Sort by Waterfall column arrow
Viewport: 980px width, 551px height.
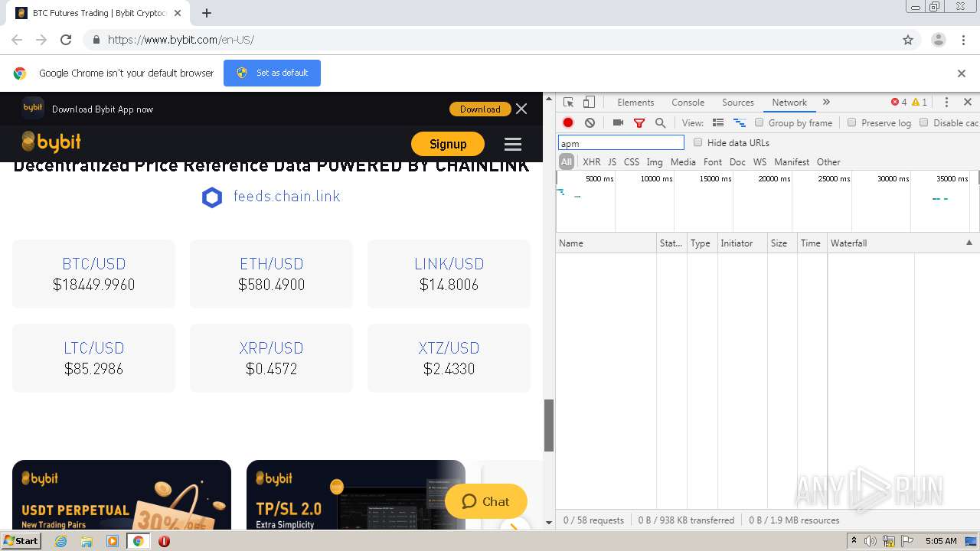969,243
